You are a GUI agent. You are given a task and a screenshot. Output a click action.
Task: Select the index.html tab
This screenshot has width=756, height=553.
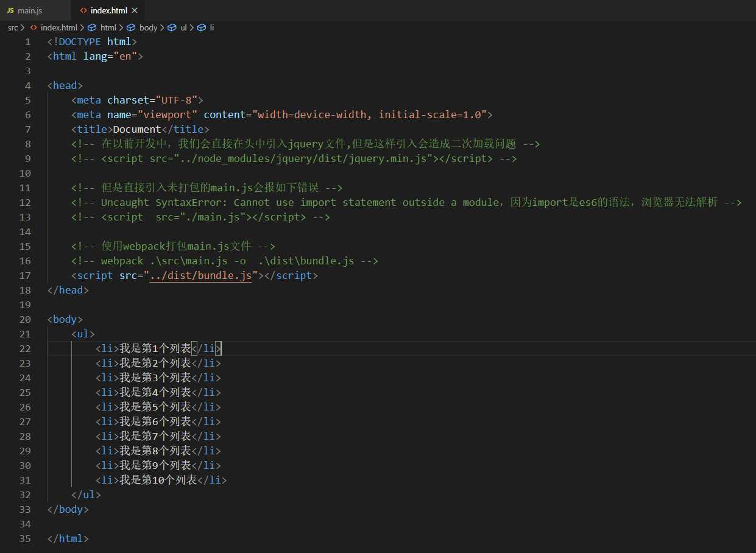(x=108, y=10)
